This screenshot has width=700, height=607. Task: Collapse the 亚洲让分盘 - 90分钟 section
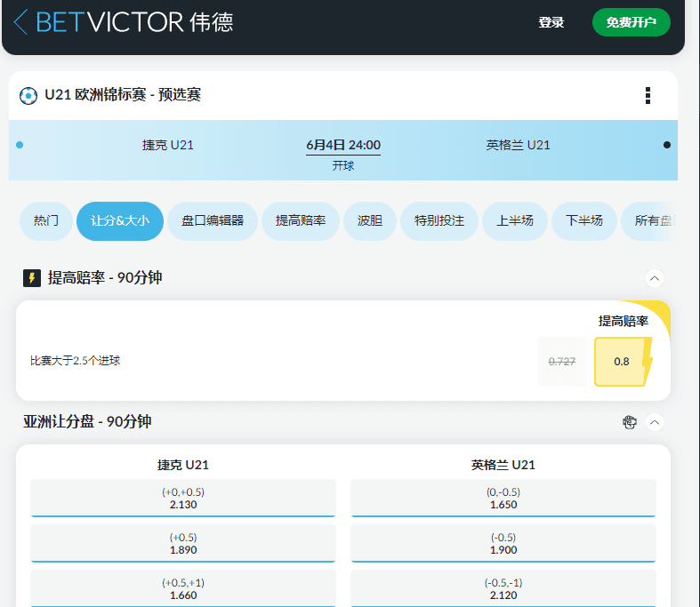tap(656, 422)
